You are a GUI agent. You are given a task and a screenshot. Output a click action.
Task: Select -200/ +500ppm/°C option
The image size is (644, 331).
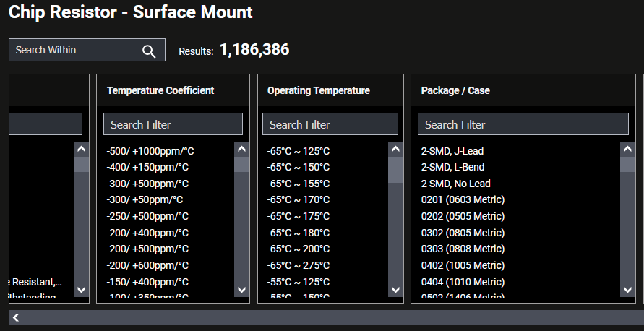pyautogui.click(x=147, y=249)
